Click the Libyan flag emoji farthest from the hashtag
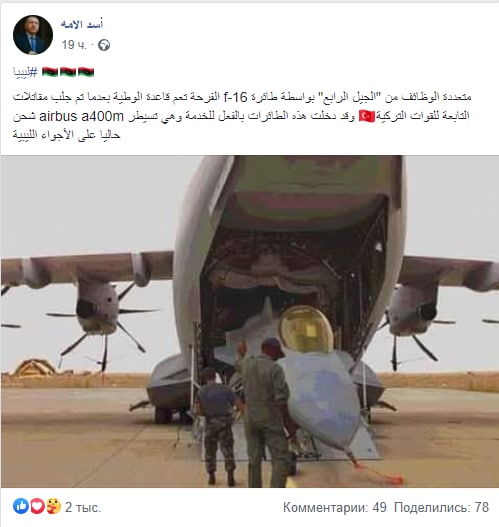The height and width of the screenshot is (527, 499). (x=86, y=72)
